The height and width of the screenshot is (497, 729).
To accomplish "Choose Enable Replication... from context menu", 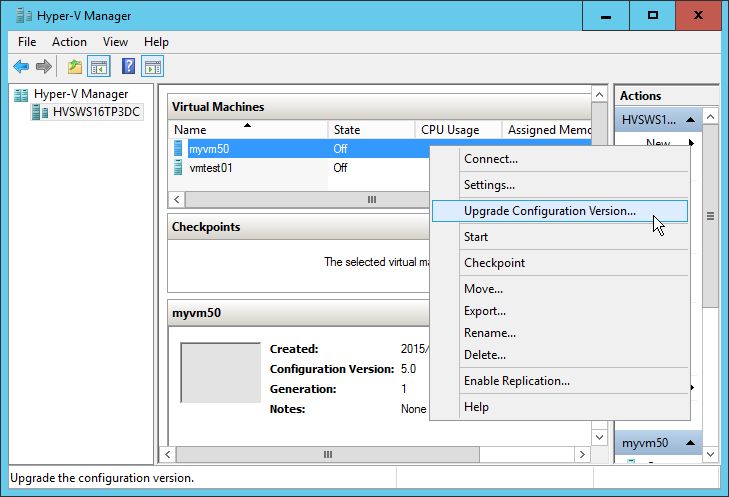I will point(560,381).
